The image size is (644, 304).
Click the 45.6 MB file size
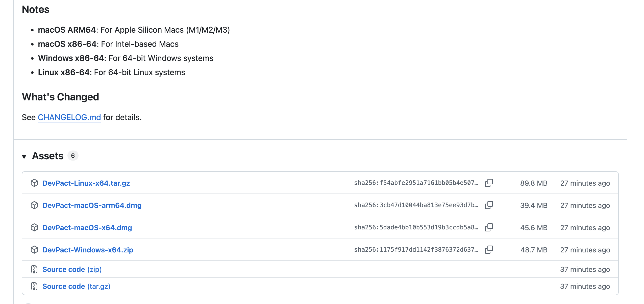pyautogui.click(x=534, y=228)
